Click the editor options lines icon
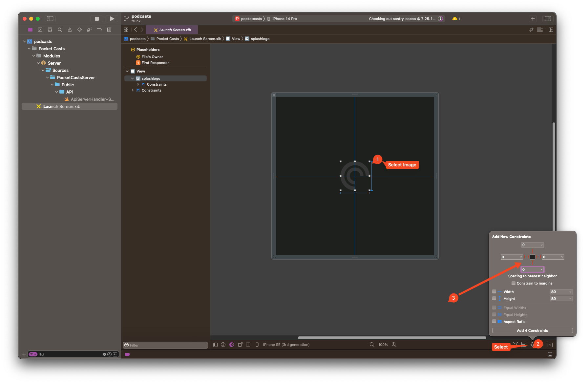Screen dimensions: 588x383 [x=540, y=30]
